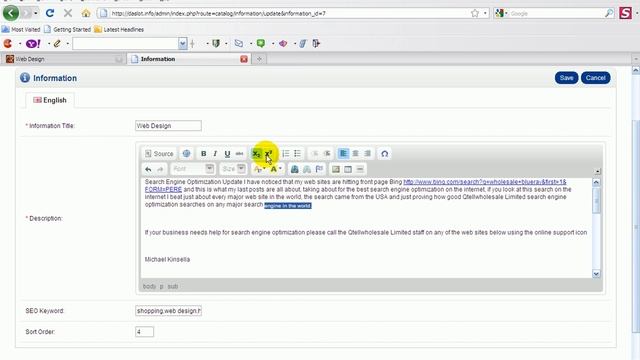Screen dimensions: 640x360
Task: Click the undo arrow in editor
Action: (x=148, y=169)
